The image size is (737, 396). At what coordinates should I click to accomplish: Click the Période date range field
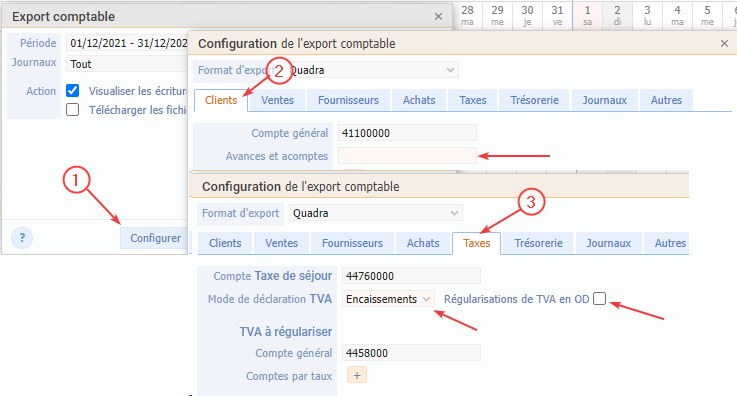(127, 43)
